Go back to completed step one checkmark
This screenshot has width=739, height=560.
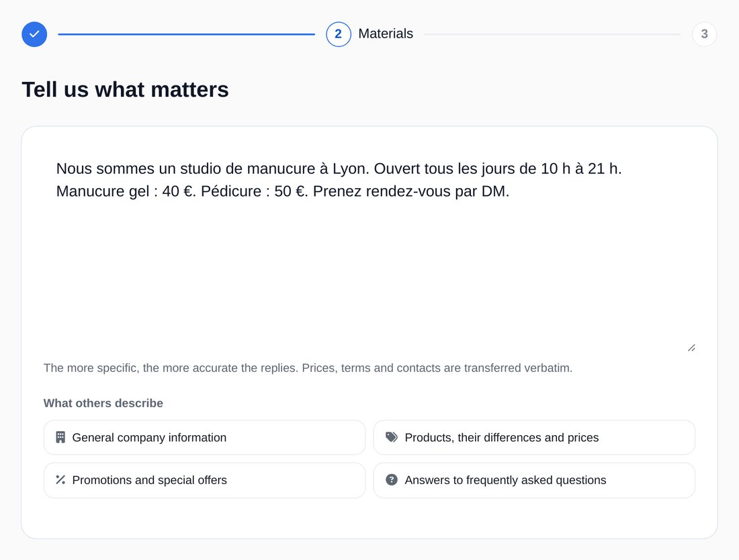coord(34,34)
